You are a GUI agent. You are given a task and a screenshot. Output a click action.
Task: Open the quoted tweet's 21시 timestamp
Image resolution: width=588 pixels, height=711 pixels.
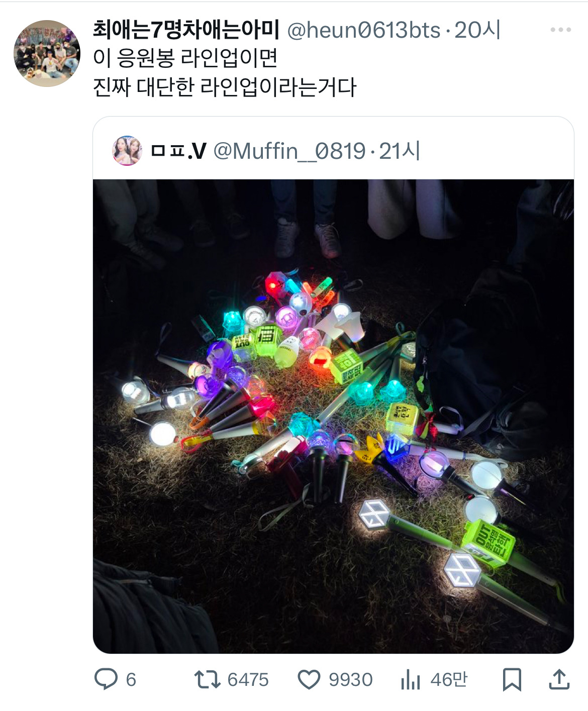(400, 151)
